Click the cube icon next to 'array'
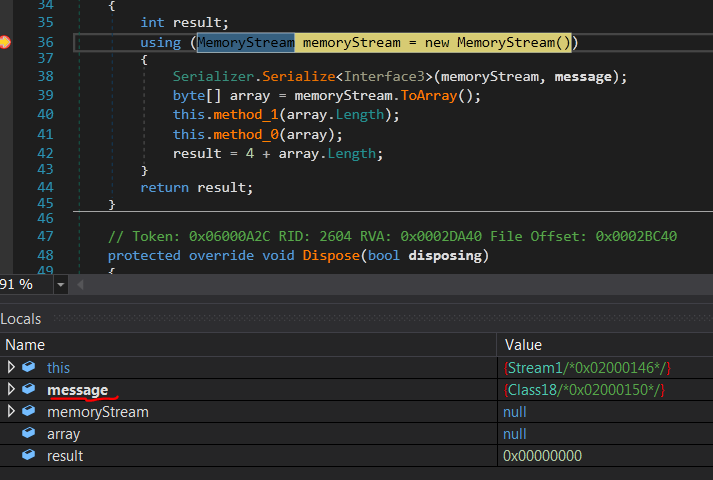713x480 pixels. 29,433
